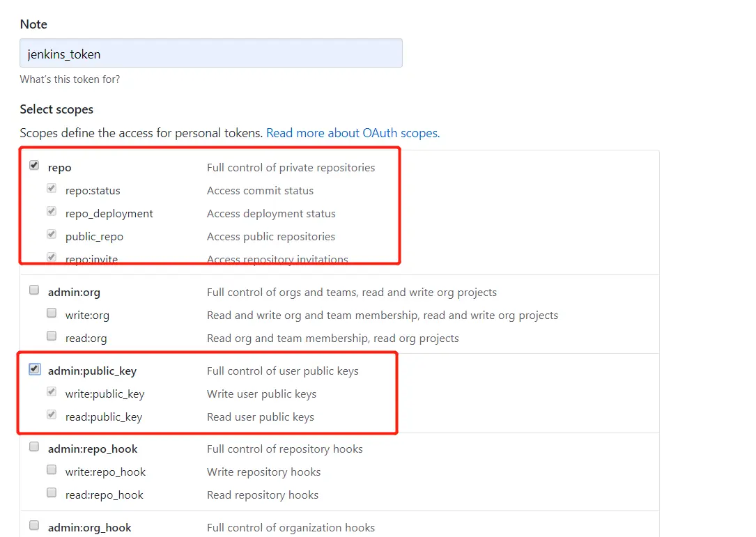Toggle the repo:invite checkbox
Image resolution: width=756 pixels, height=537 pixels.
[52, 257]
